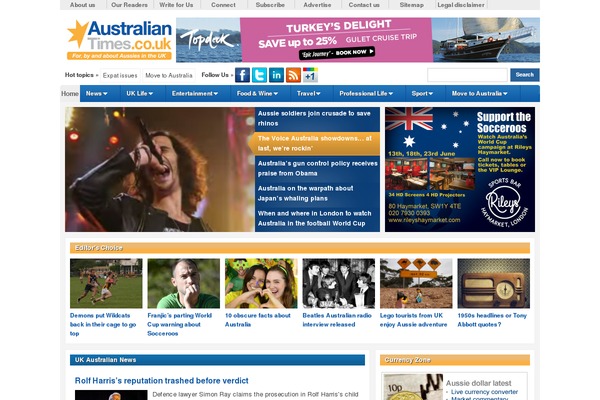Open The Voice Australia showdowns headline
Viewport: 600px width, 400px height.
[x=315, y=143]
